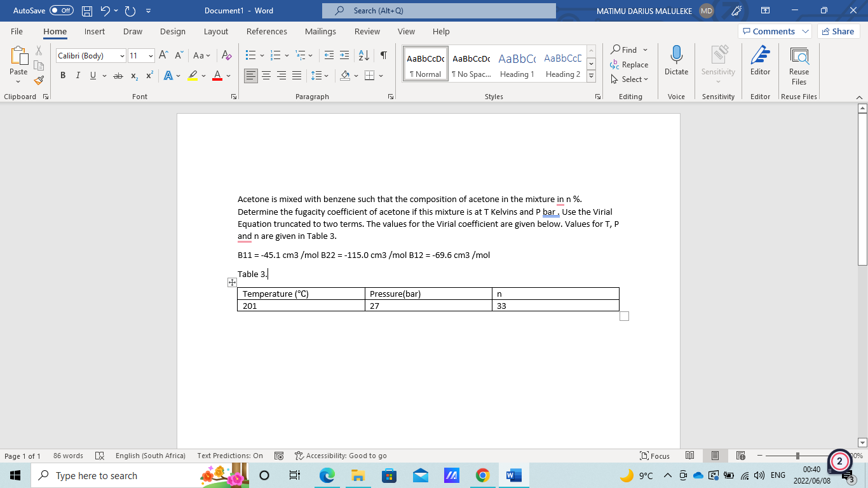Toggle Bold formatting
The width and height of the screenshot is (868, 488).
(63, 76)
